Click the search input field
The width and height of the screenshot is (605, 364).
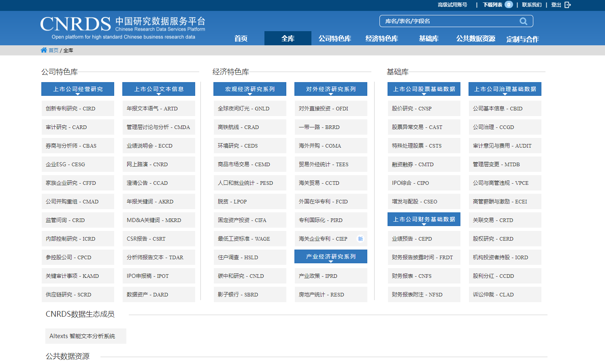pyautogui.click(x=456, y=21)
